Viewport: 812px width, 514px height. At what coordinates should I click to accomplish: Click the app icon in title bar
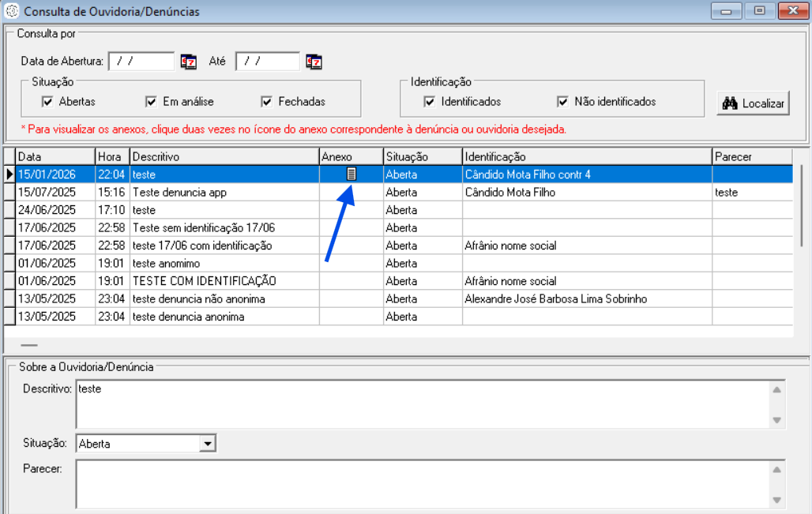click(x=12, y=12)
